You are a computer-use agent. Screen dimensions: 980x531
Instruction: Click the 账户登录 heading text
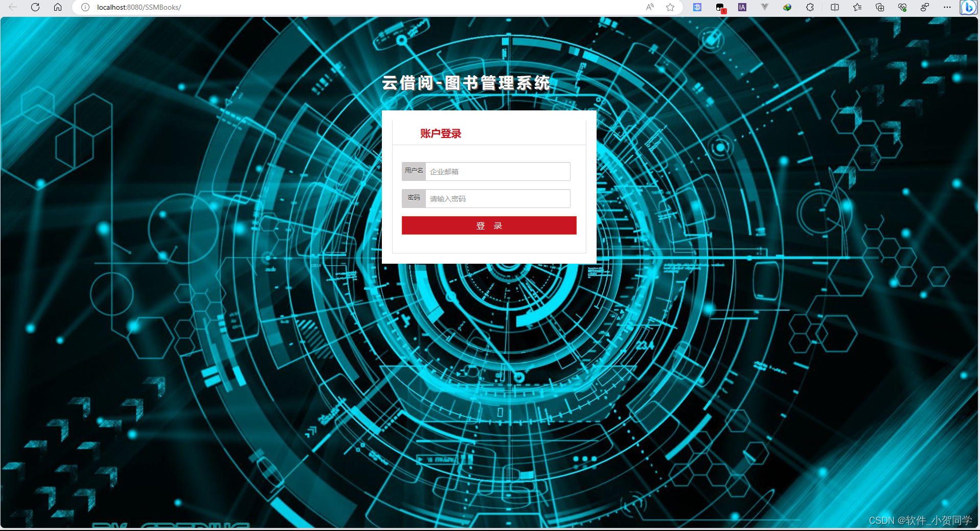point(441,133)
